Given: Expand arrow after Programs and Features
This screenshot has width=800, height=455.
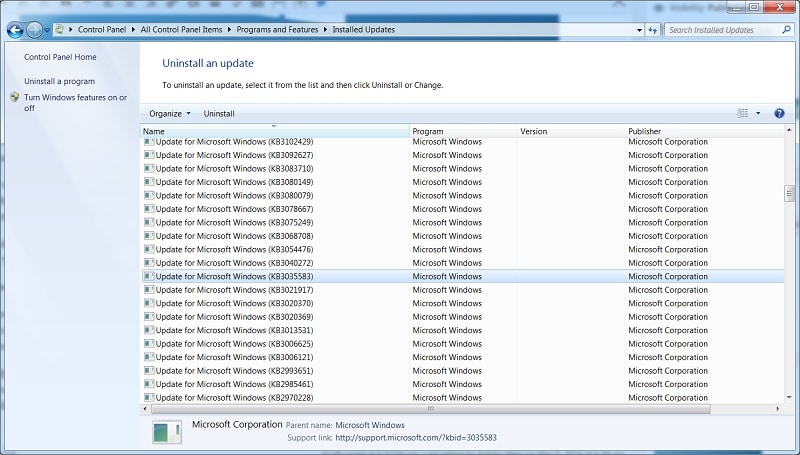Looking at the screenshot, I should pyautogui.click(x=325, y=30).
